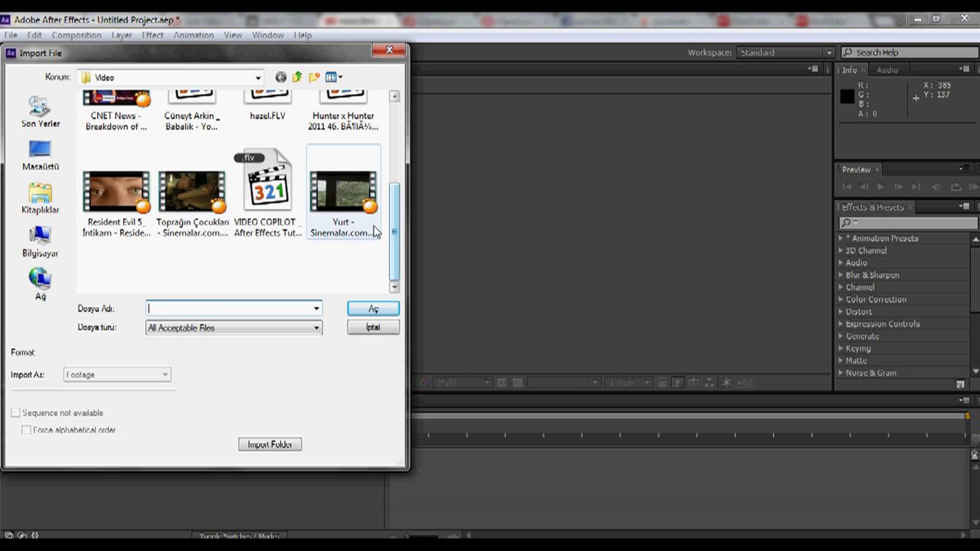Open the view menu icon in Import dialog

tap(334, 77)
